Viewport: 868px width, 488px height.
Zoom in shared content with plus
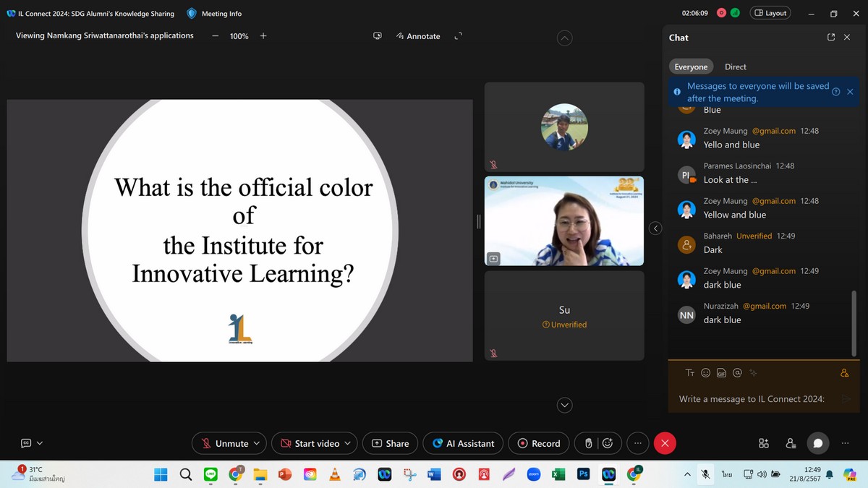[263, 36]
